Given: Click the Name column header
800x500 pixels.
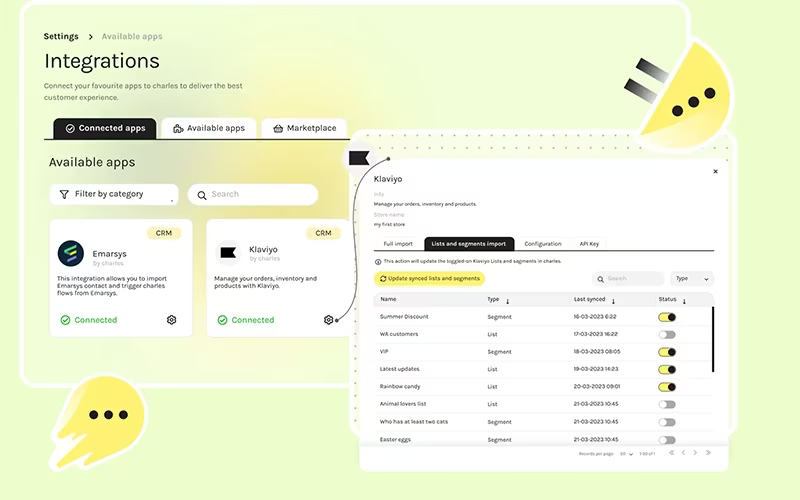Looking at the screenshot, I should coord(388,299).
